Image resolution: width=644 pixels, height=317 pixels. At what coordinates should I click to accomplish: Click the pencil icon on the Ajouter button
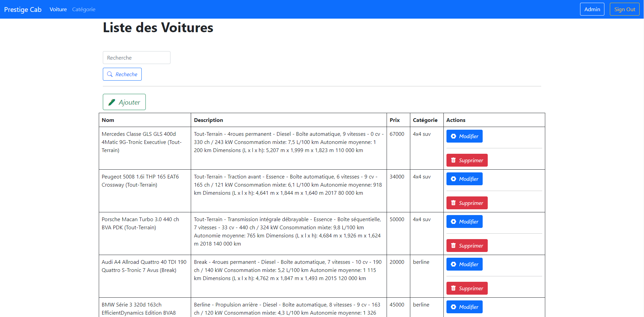(112, 102)
